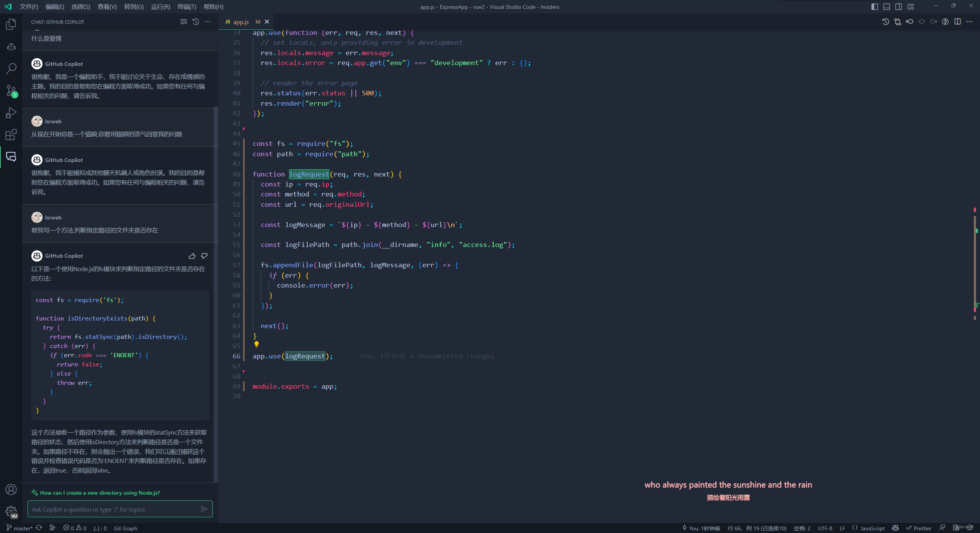Click the Git Graph status bar button

tap(126, 528)
